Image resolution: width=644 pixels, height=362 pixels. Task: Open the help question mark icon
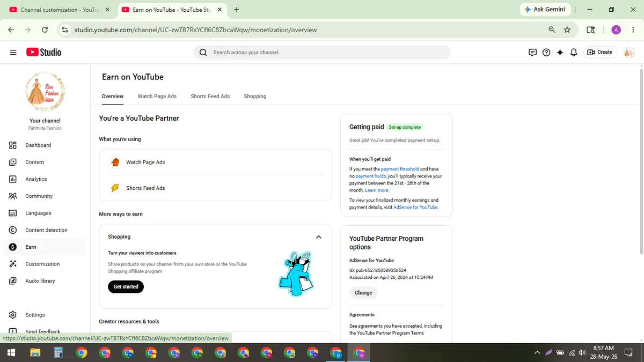tap(546, 53)
